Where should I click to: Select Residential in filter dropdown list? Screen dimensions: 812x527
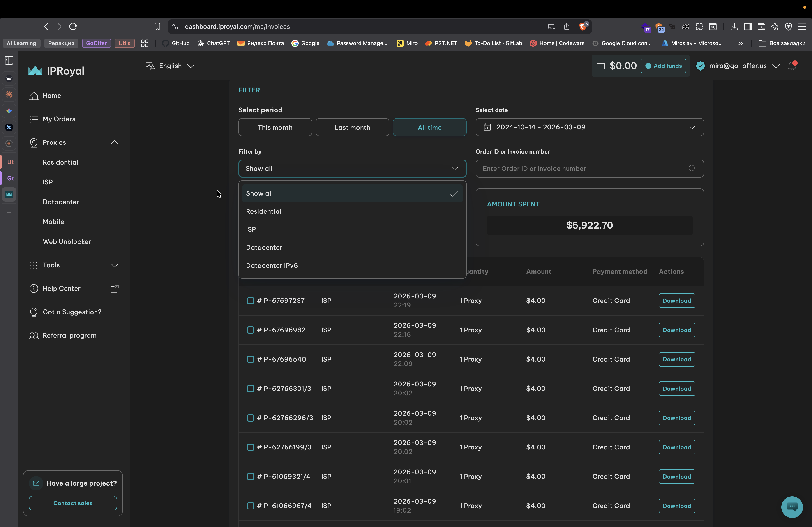263,211
